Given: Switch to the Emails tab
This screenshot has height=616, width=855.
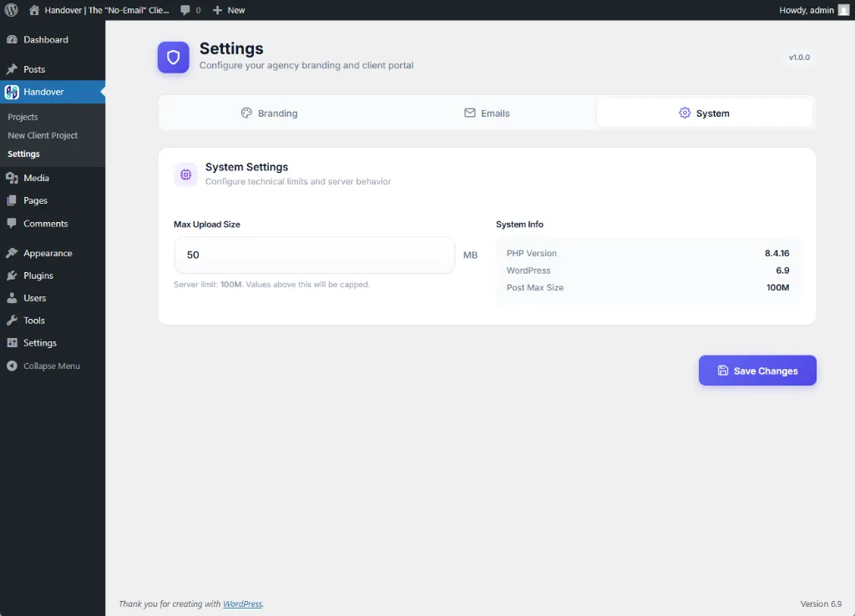Looking at the screenshot, I should tap(487, 114).
